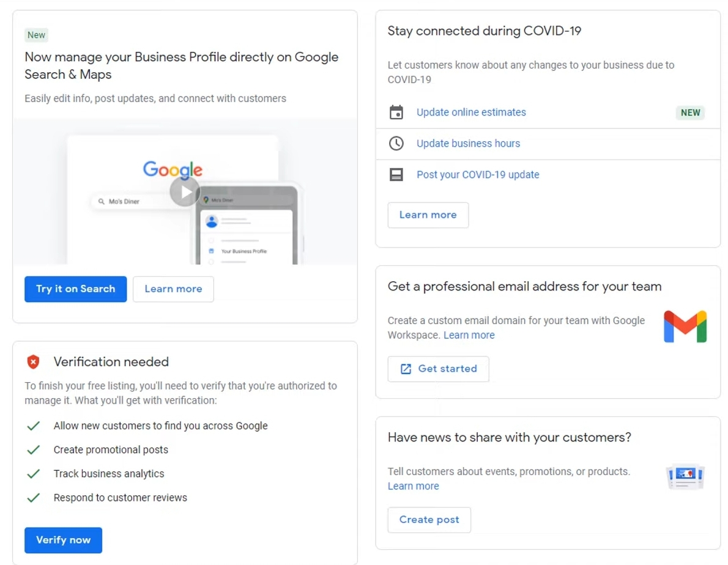Click the red shield Verification needed icon
Viewport: 728px width, 565px height.
[33, 362]
